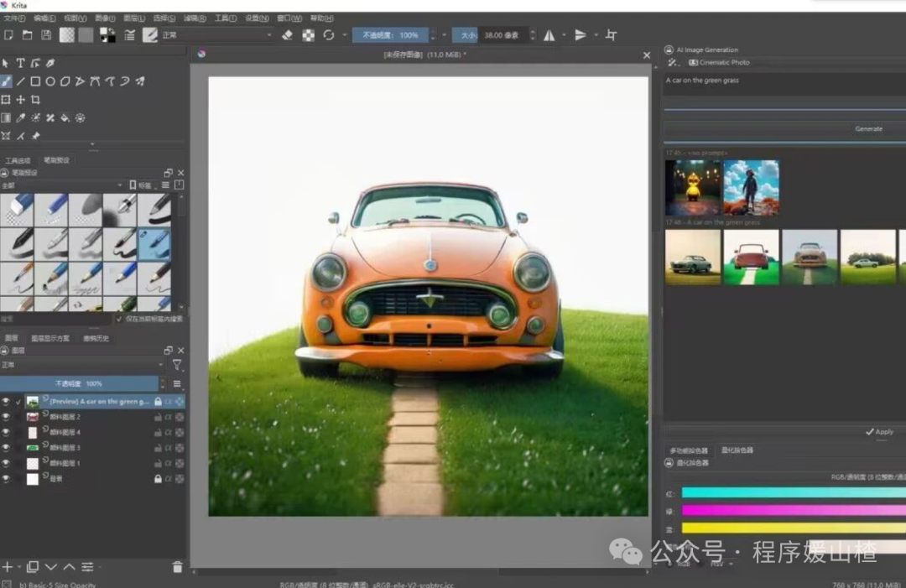906x588 pixels.
Task: Toggle eraser mode in top toolbar
Action: pos(287,35)
